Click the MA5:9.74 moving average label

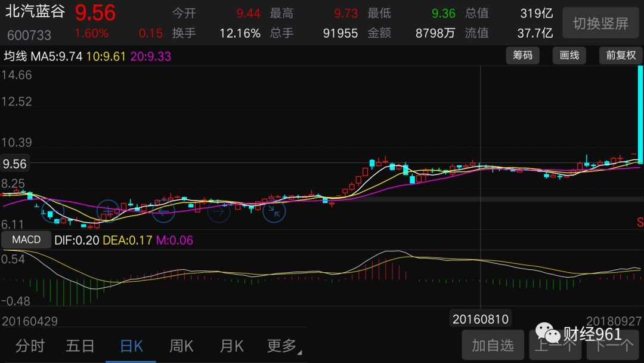click(57, 56)
